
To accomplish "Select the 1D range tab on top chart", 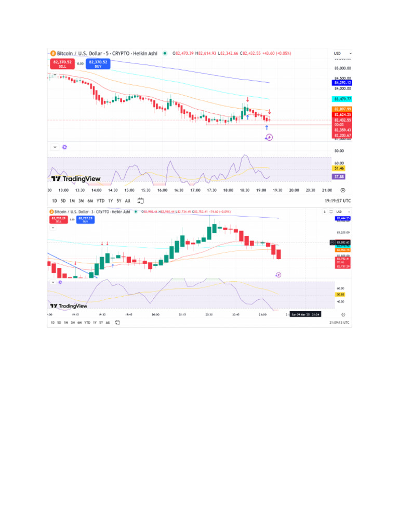I will pos(54,200).
